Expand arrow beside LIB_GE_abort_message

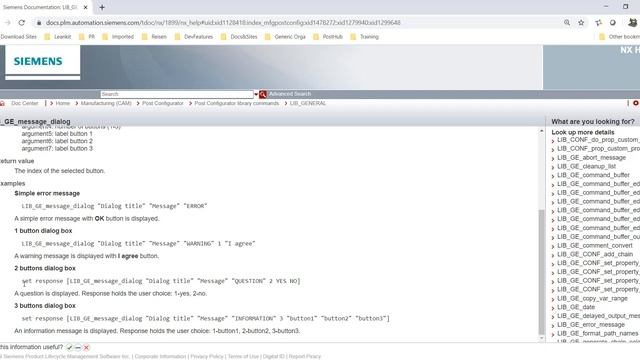[x=553, y=158]
